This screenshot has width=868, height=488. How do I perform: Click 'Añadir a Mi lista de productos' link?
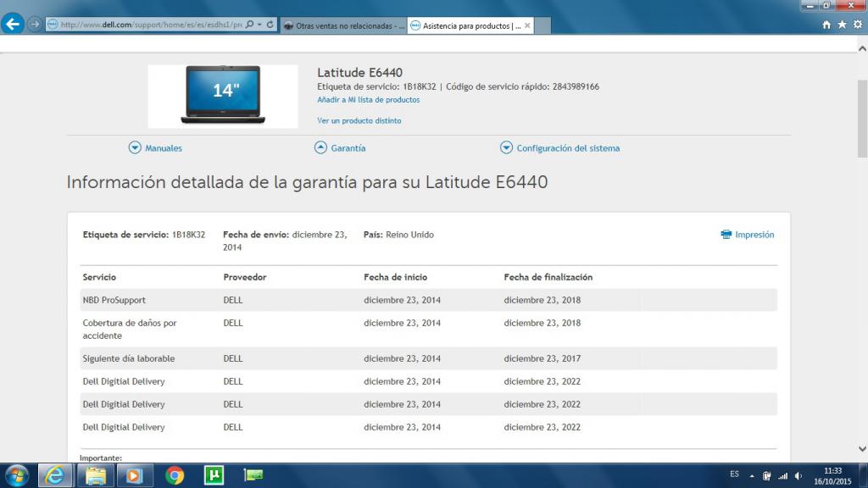click(368, 100)
